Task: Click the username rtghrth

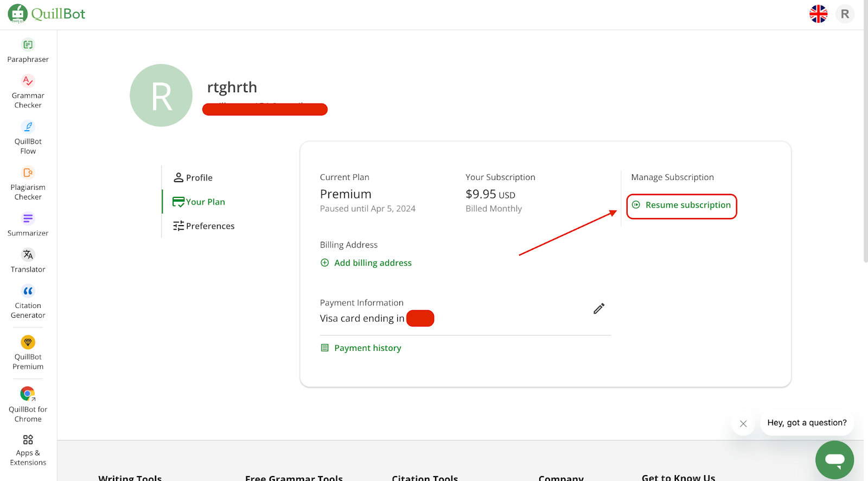Action: (232, 87)
